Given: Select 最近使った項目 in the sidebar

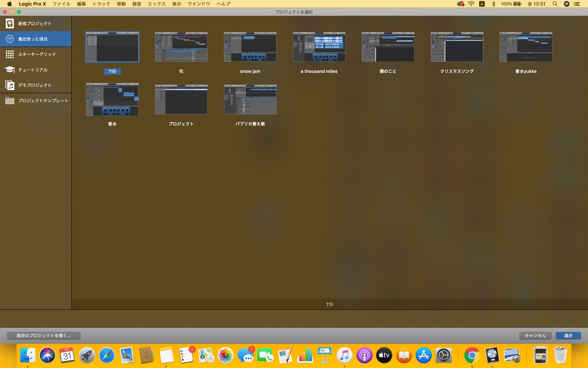Looking at the screenshot, I should coord(36,39).
